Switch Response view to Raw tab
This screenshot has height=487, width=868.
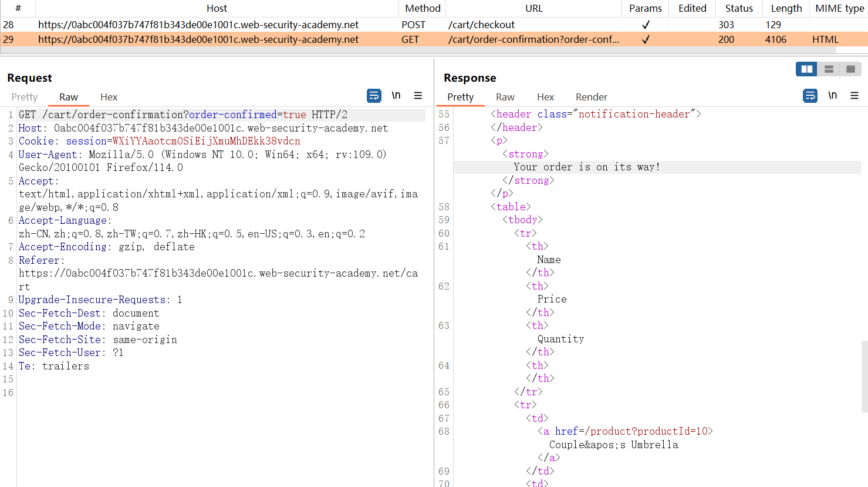(x=505, y=97)
